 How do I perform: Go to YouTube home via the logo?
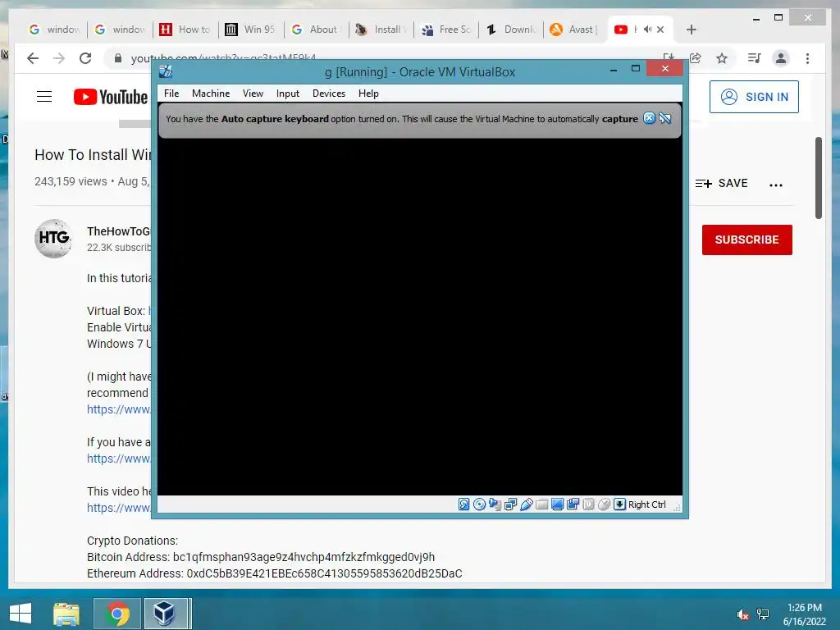[111, 97]
